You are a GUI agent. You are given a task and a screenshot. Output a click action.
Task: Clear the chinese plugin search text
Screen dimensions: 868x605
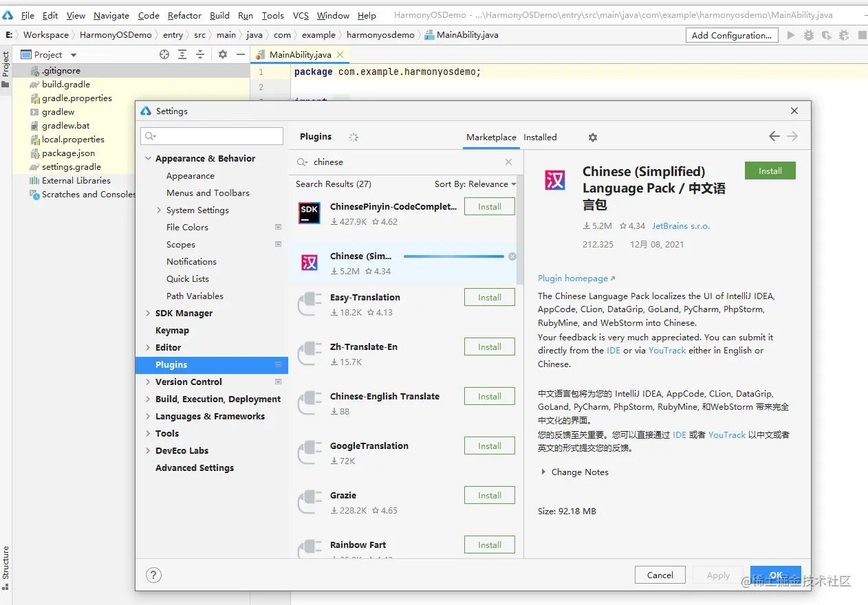[509, 162]
